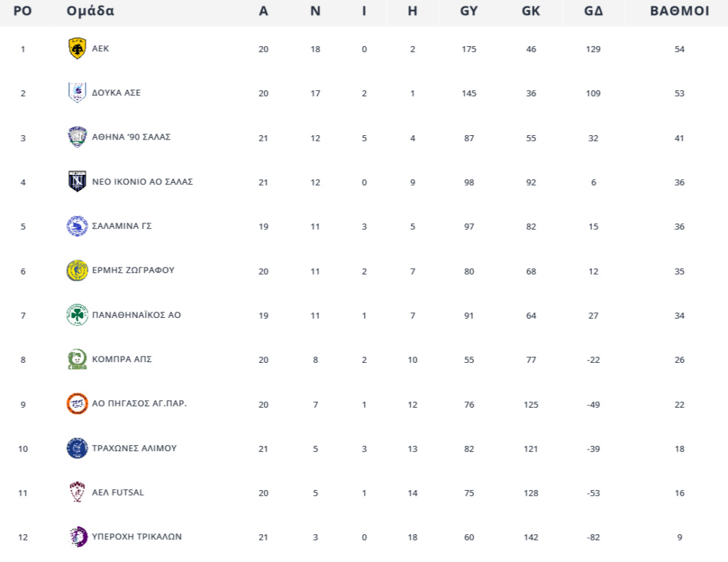
Task: Open the ΔΟΥΚΑ ΑΣΕ team logo
Action: click(77, 92)
